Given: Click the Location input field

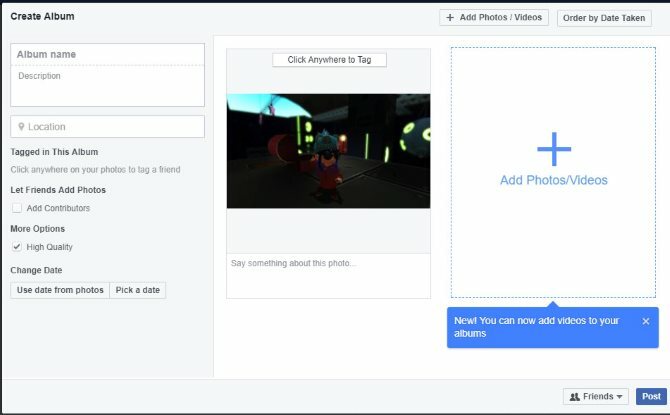Looking at the screenshot, I should click(x=107, y=127).
